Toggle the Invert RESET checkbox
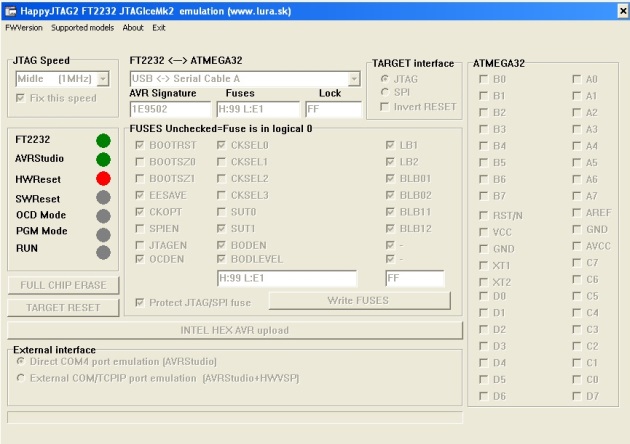The width and height of the screenshot is (630, 444). [385, 107]
